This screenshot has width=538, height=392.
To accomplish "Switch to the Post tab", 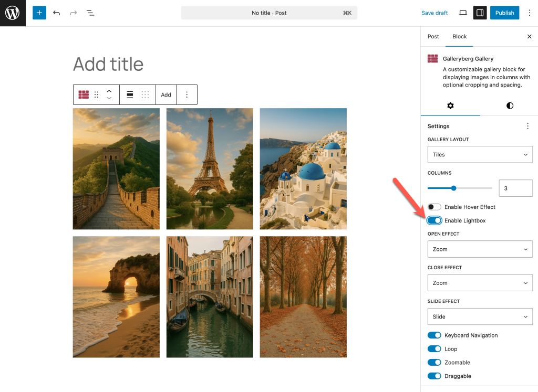I will [433, 36].
